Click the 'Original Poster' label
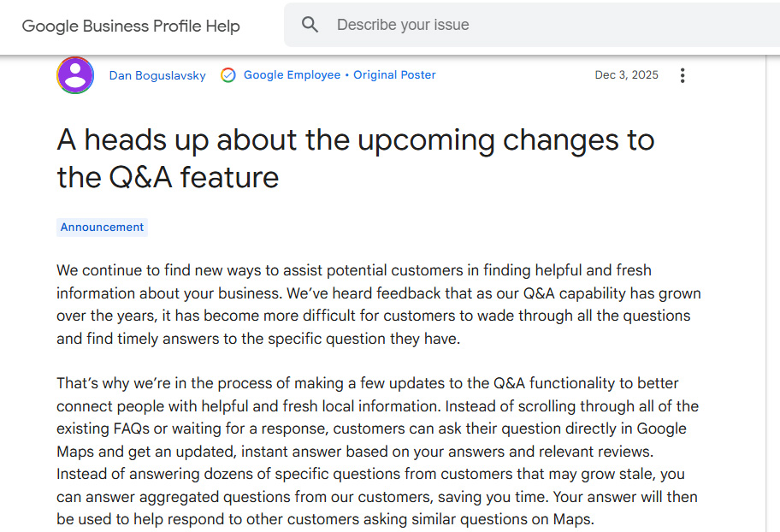This screenshot has width=780, height=532. point(394,75)
